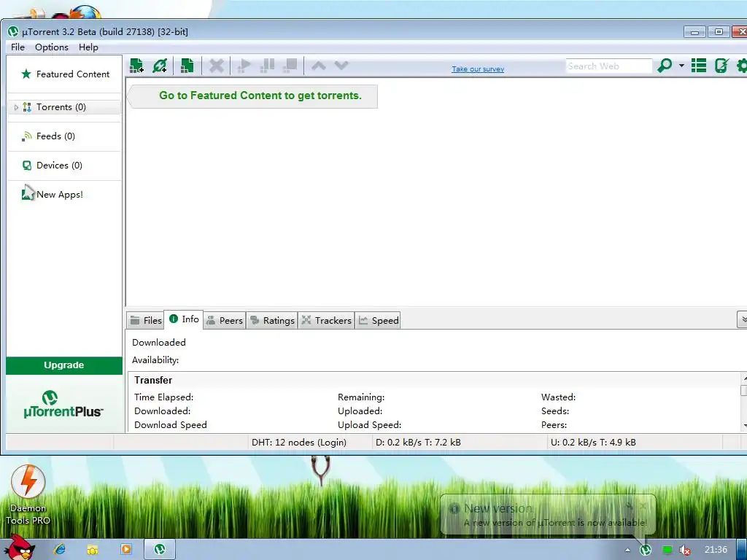
Task: Open the File menu
Action: click(18, 47)
